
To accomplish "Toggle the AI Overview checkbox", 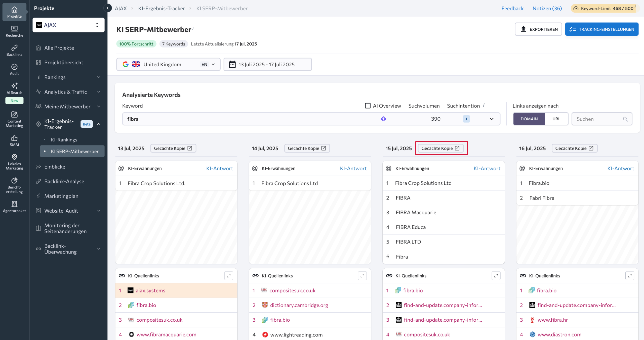I will point(368,106).
